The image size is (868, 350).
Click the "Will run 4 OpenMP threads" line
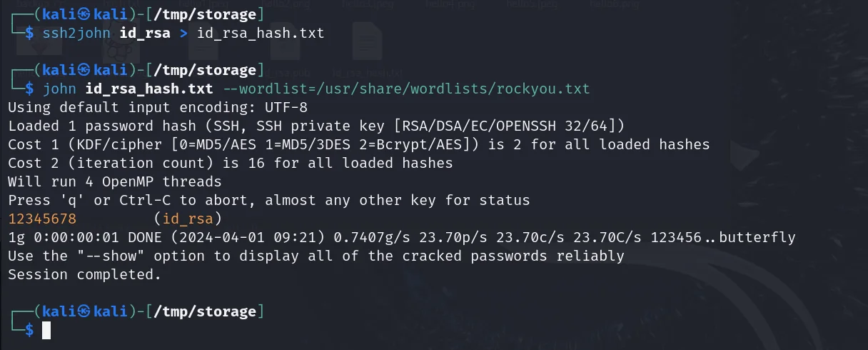click(114, 181)
